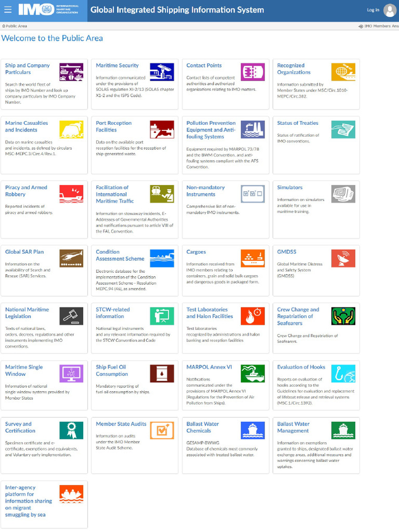Click the Condition Assessment Scheme icon
399x532 pixels.
(x=162, y=259)
